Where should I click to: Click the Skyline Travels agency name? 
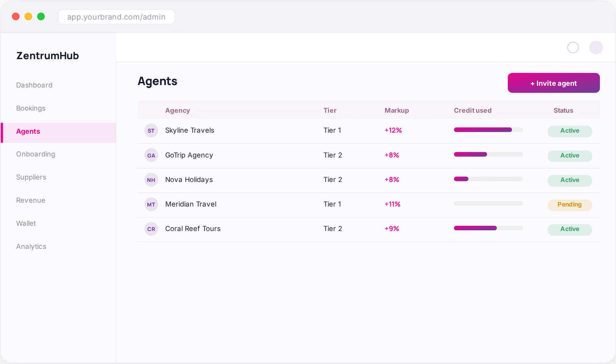(x=190, y=131)
